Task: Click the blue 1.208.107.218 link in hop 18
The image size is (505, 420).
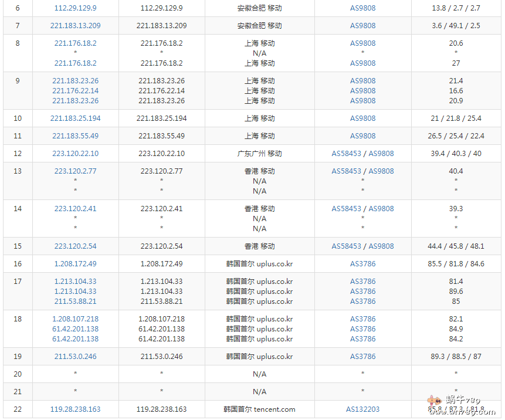Action: (x=75, y=319)
